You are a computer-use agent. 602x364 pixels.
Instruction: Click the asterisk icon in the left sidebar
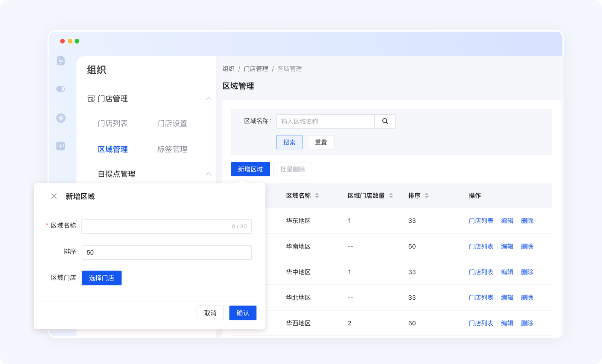61,118
